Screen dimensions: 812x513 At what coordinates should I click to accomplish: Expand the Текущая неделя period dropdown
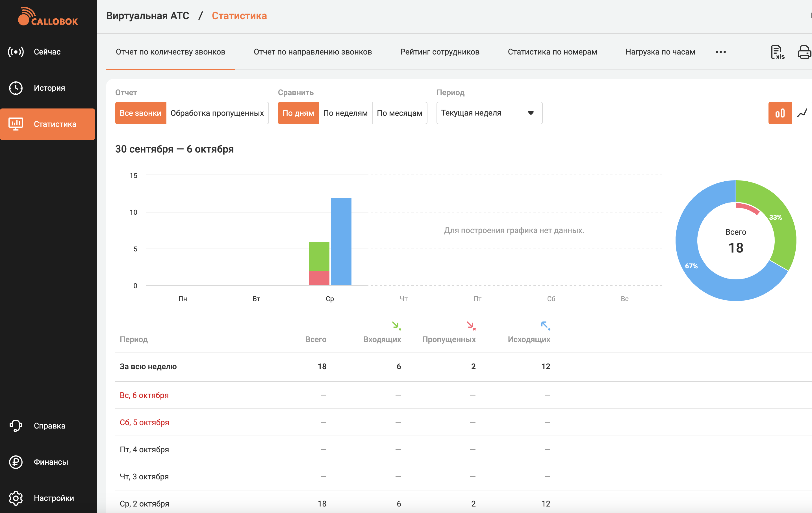coord(489,113)
